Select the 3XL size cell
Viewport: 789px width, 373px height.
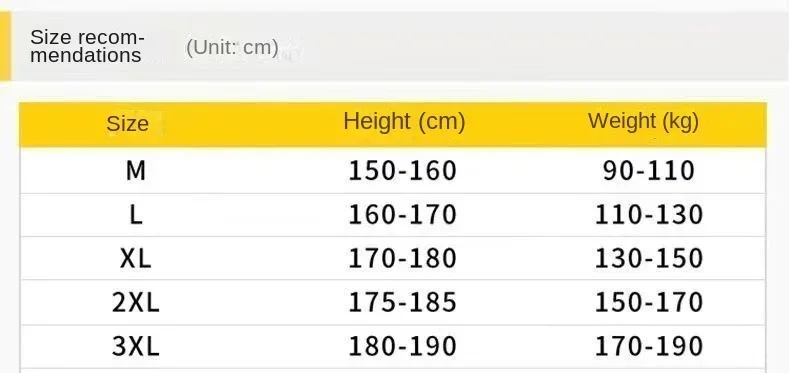point(136,346)
